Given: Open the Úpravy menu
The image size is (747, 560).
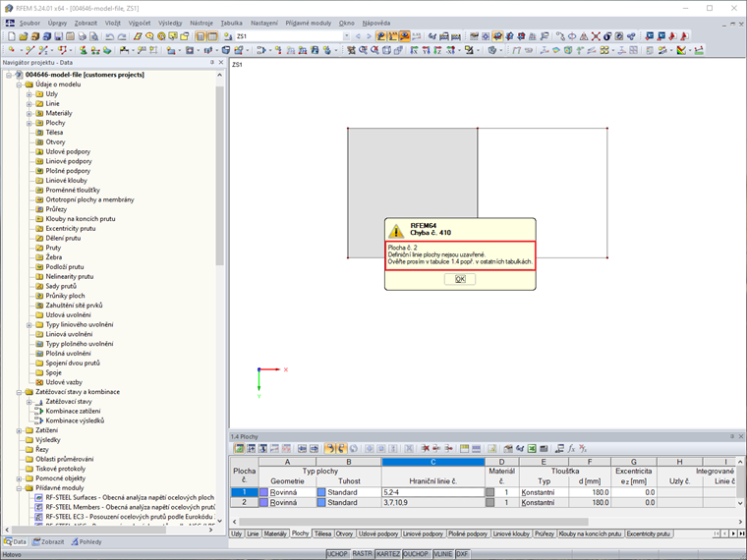Looking at the screenshot, I should (x=57, y=23).
